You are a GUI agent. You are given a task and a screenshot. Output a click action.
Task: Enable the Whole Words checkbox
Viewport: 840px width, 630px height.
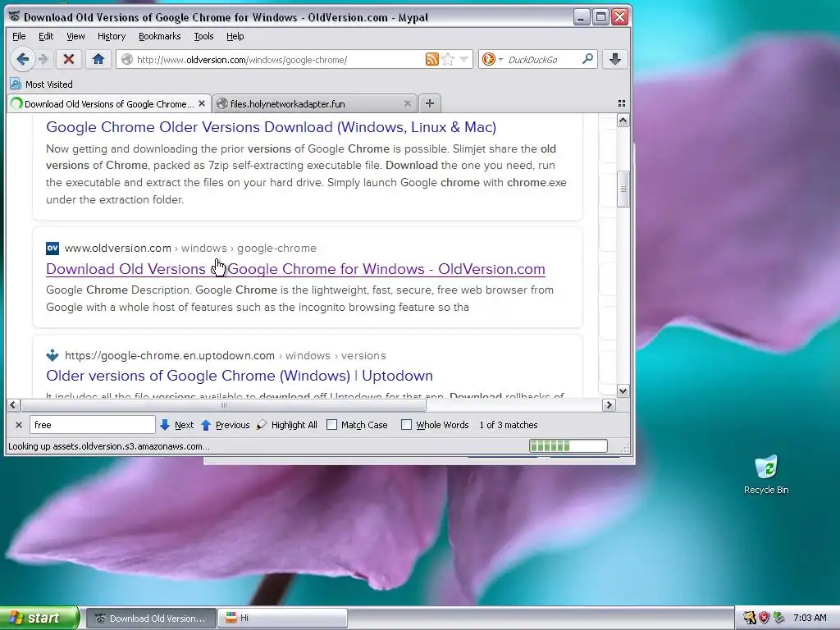407,425
